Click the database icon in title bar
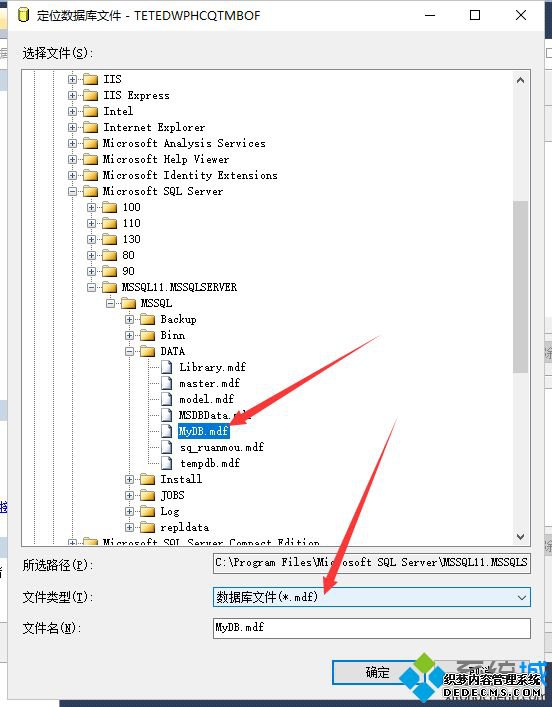The image size is (552, 707). tap(23, 15)
